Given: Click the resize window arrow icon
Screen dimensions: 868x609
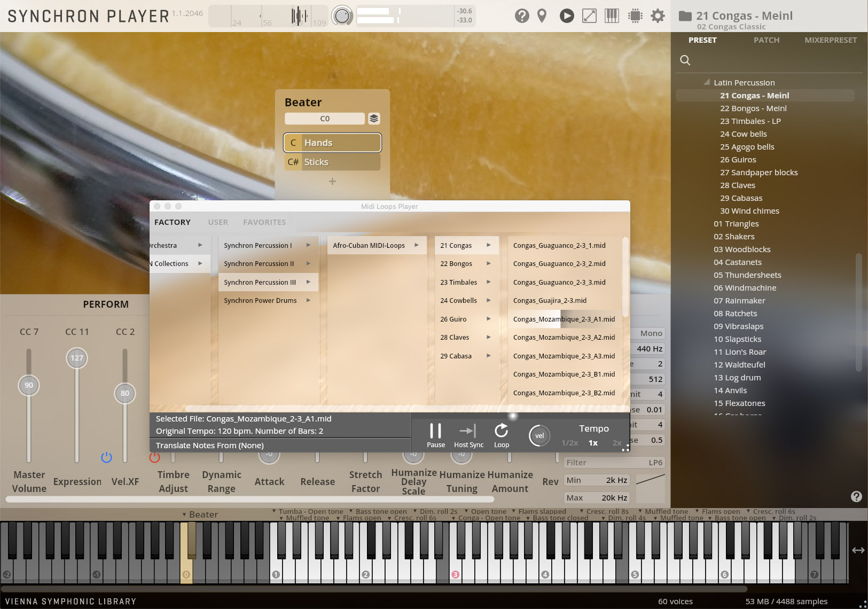Looking at the screenshot, I should pyautogui.click(x=589, y=16).
